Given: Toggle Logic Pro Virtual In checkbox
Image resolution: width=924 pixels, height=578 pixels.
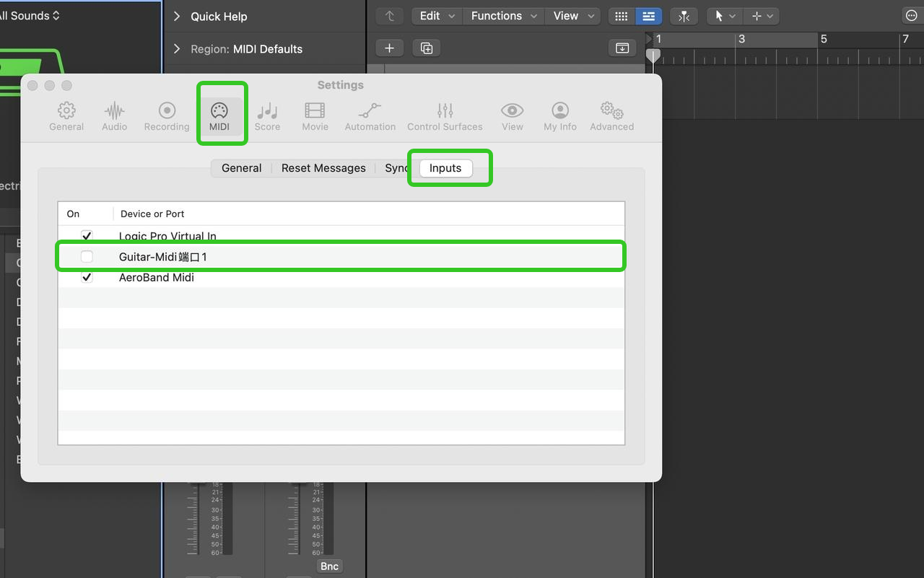Looking at the screenshot, I should coord(87,236).
